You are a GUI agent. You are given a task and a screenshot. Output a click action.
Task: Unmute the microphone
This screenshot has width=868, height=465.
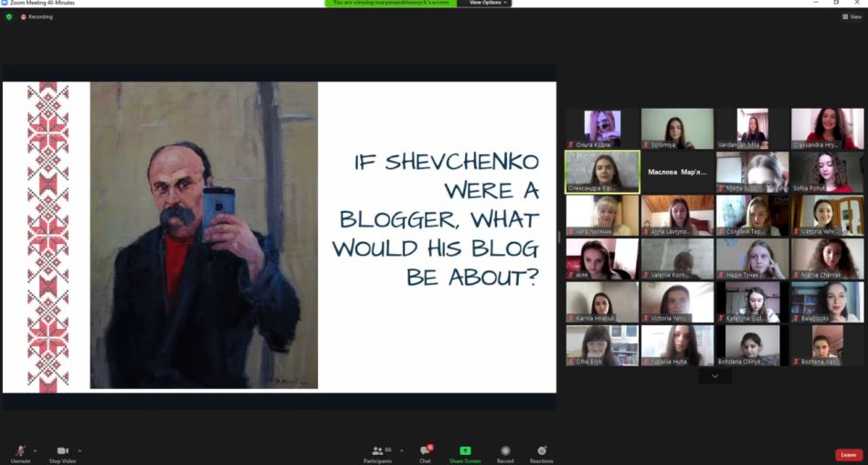click(20, 451)
